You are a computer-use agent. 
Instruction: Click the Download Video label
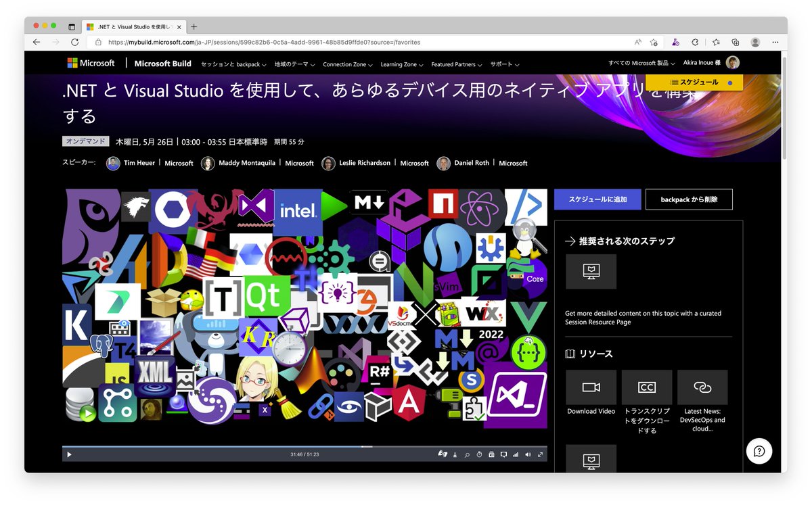[591, 411]
